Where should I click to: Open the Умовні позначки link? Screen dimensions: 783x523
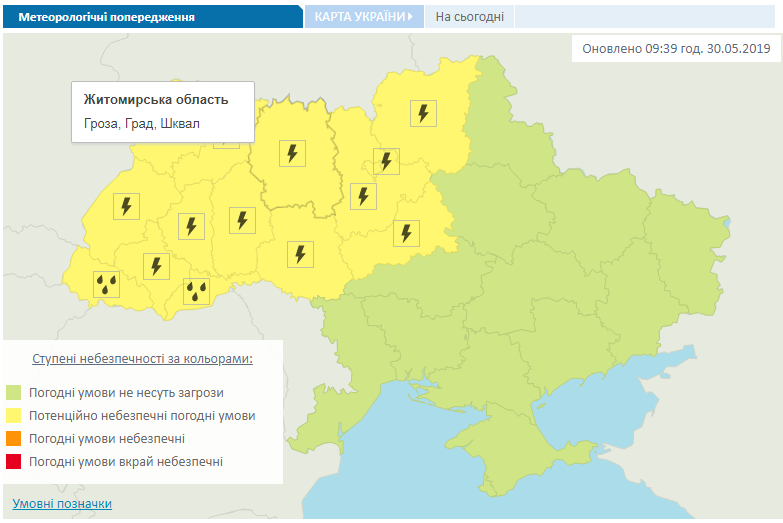click(x=62, y=504)
